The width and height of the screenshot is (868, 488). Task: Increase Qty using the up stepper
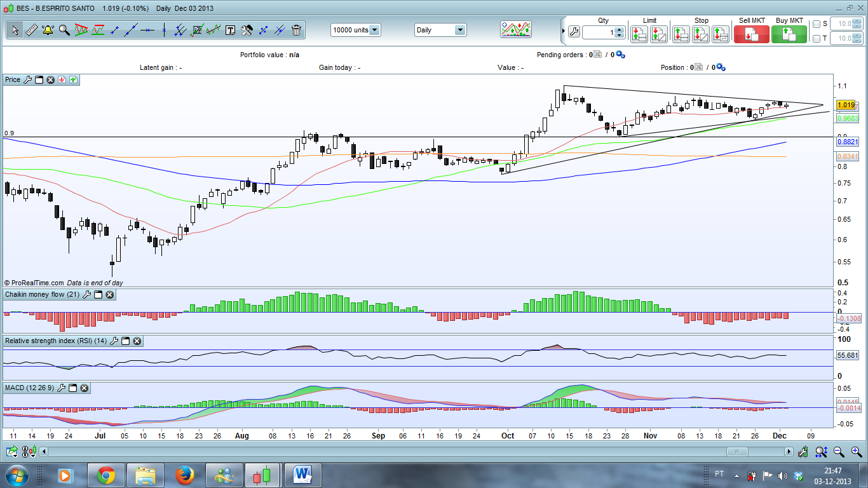click(620, 29)
